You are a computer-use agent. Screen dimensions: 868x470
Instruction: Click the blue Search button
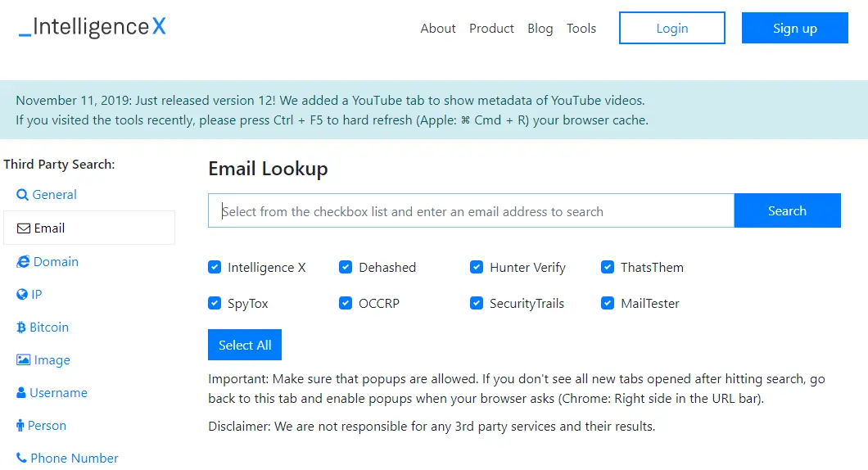coord(787,211)
